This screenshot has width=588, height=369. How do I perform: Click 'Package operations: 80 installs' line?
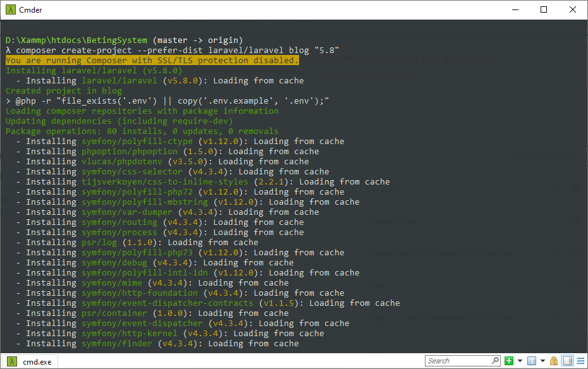142,131
